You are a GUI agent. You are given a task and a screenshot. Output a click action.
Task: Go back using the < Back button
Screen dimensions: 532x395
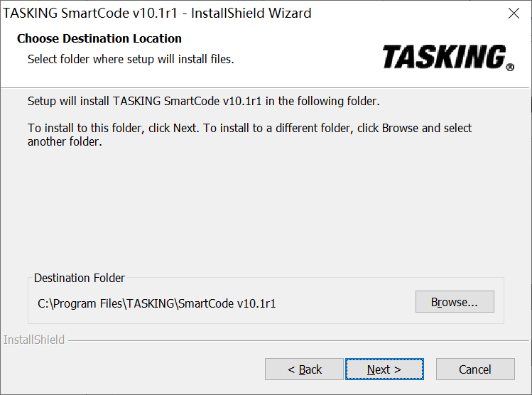point(304,369)
